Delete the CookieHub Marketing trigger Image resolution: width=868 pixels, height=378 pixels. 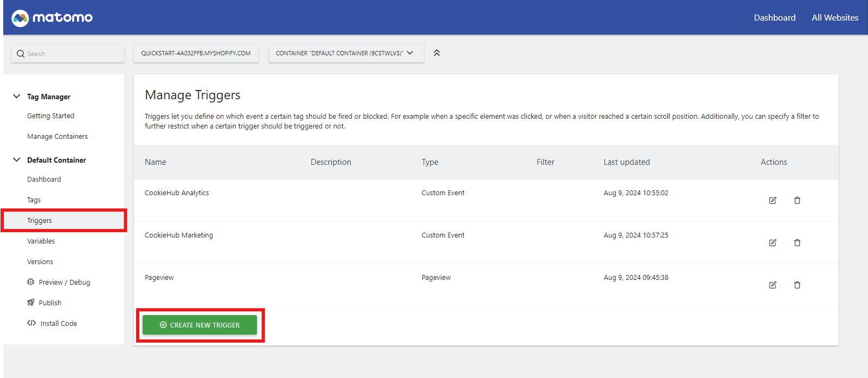(797, 242)
